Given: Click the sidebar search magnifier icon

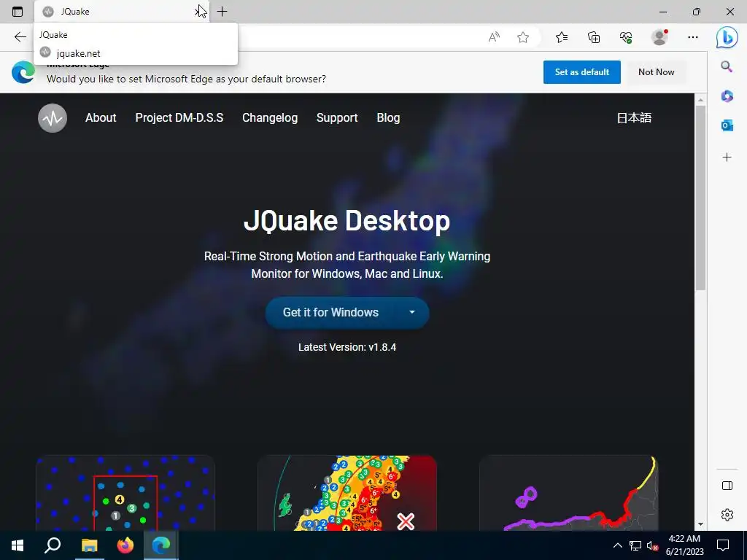Looking at the screenshot, I should coord(727,66).
